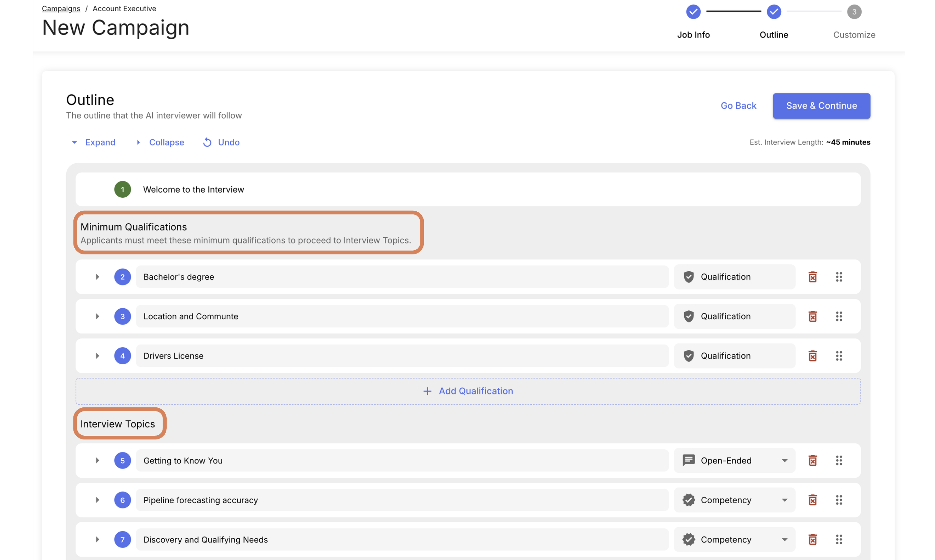Click the Undo icon button
Screen dimensions: 935x560
(207, 142)
